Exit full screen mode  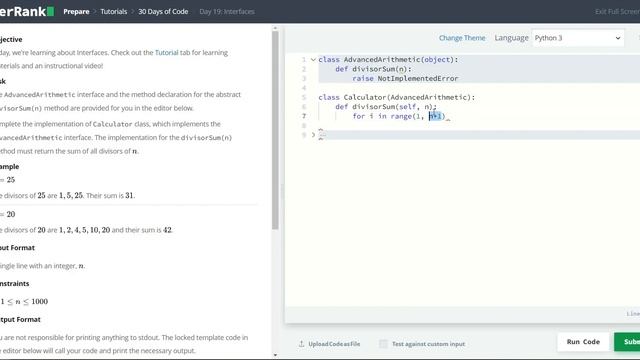(x=617, y=11)
